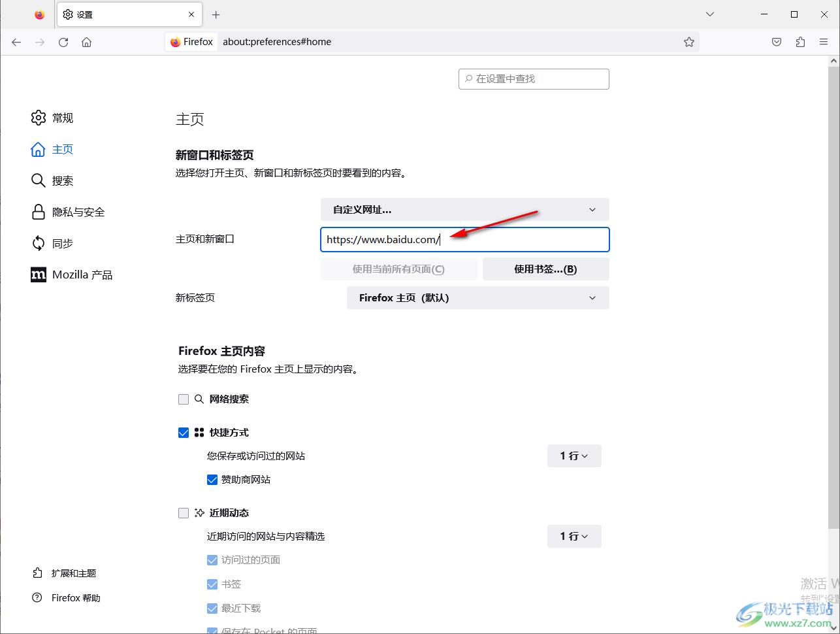Click the 网络搜索 magnifier icon
Screen dimensions: 840x634
[x=199, y=399]
